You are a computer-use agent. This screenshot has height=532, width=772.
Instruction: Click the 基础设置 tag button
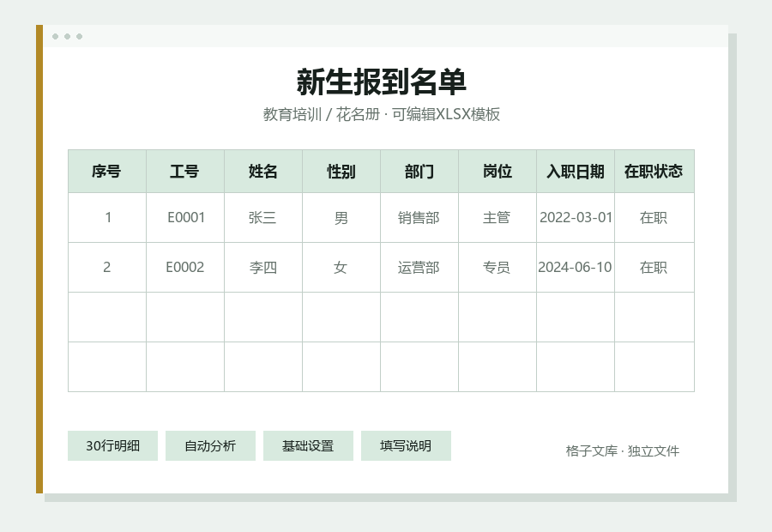coord(308,446)
